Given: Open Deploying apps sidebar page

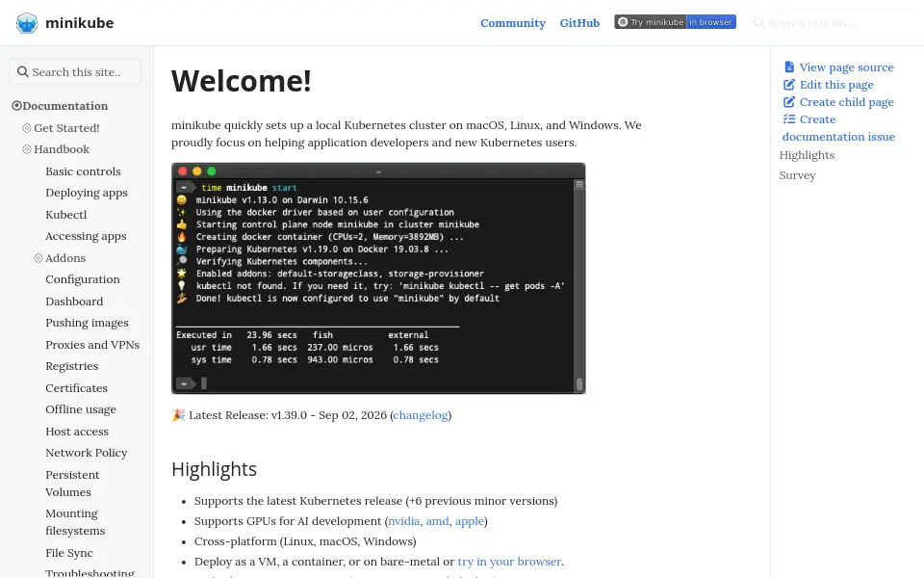Looking at the screenshot, I should [87, 193].
